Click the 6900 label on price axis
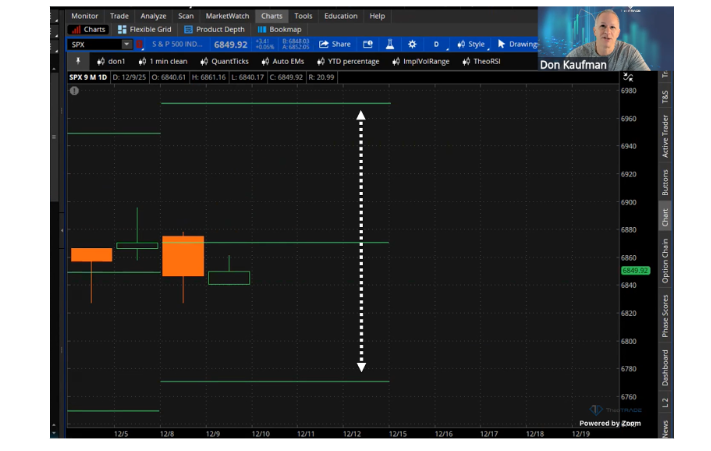This screenshot has width=711, height=451. pyautogui.click(x=628, y=202)
